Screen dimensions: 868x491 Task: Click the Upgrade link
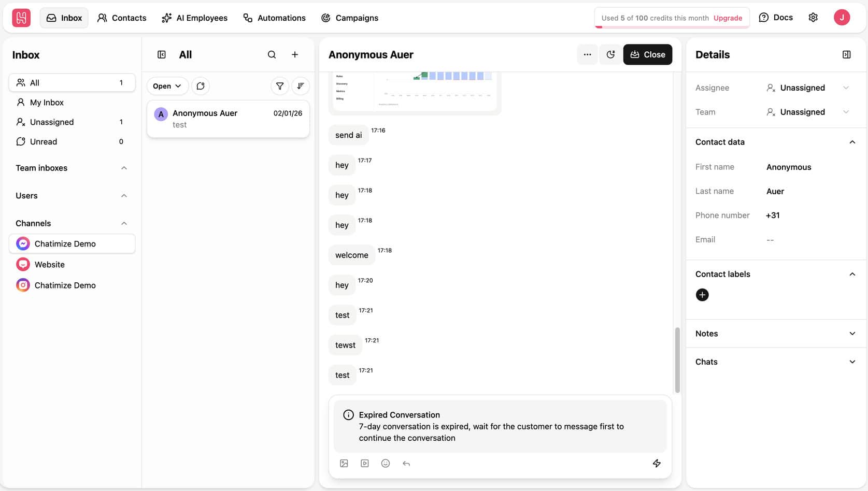click(x=728, y=18)
